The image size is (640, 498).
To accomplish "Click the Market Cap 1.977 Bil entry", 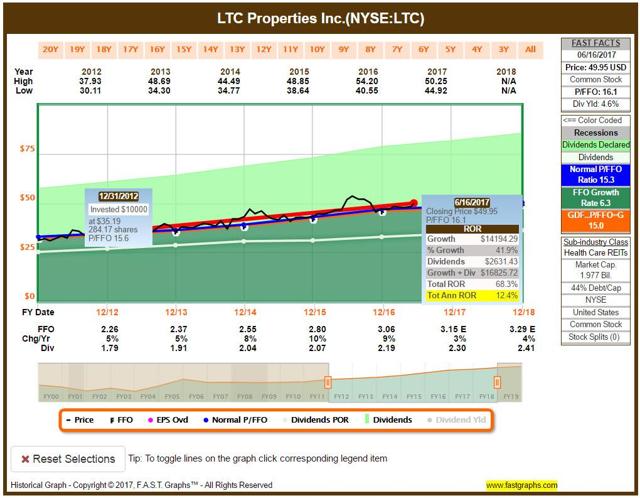I will coord(596,270).
